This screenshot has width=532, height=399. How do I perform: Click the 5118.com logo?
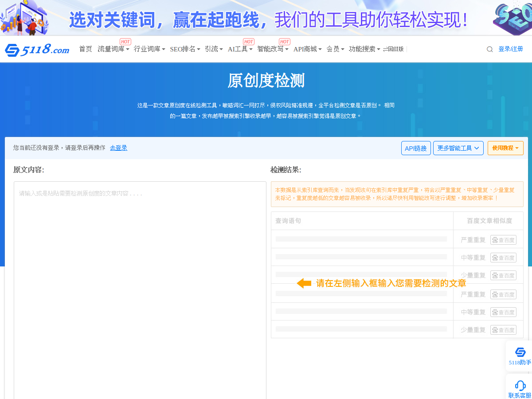tap(37, 49)
